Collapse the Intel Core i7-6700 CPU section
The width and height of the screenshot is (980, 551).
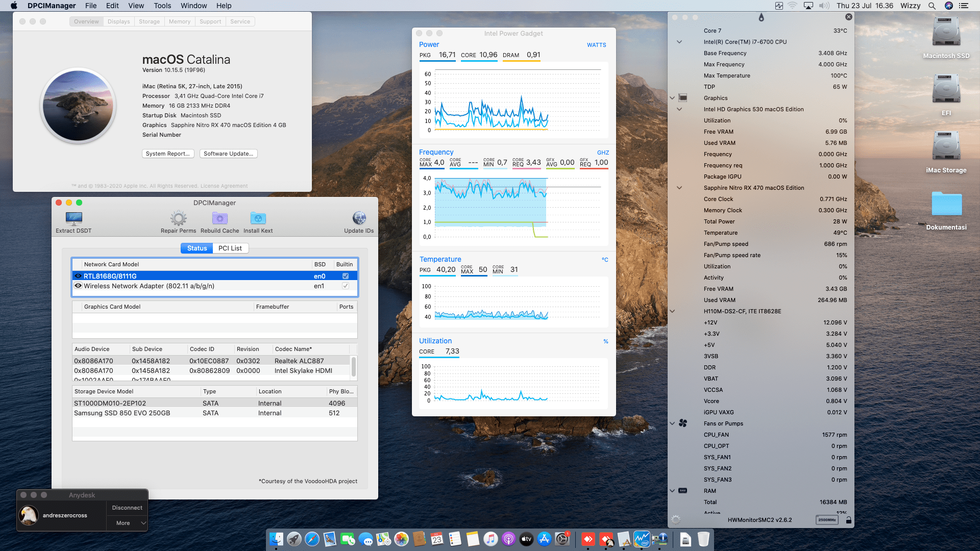click(679, 42)
